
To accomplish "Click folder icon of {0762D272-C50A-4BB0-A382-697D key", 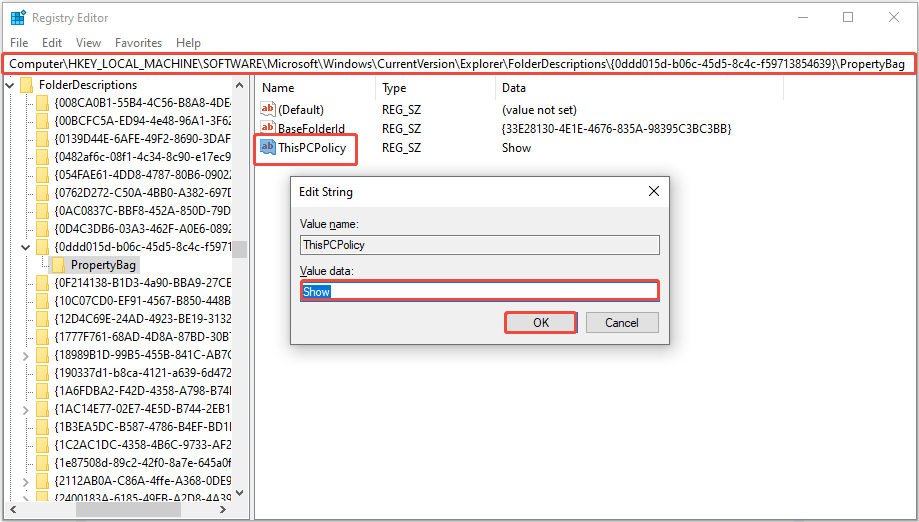I will pyautogui.click(x=43, y=193).
